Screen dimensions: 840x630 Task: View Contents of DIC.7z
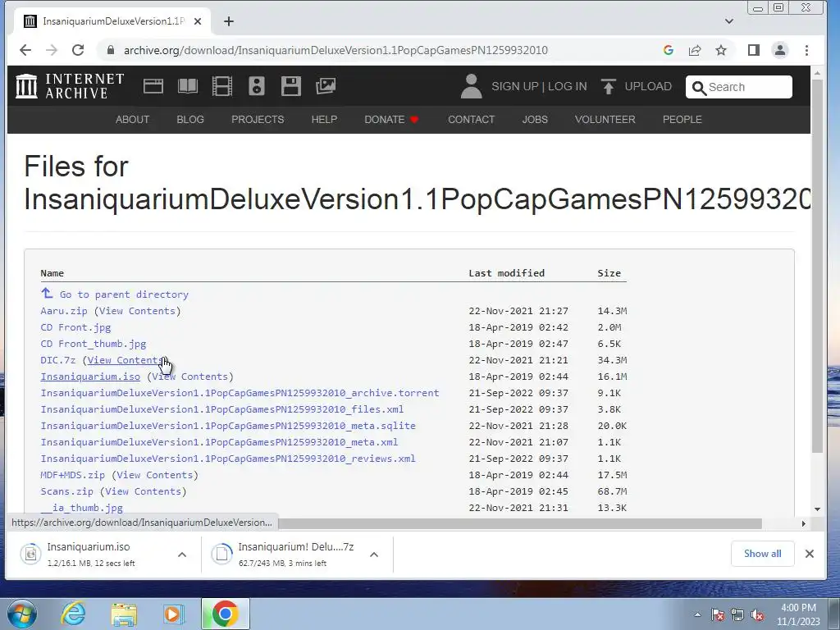point(126,360)
